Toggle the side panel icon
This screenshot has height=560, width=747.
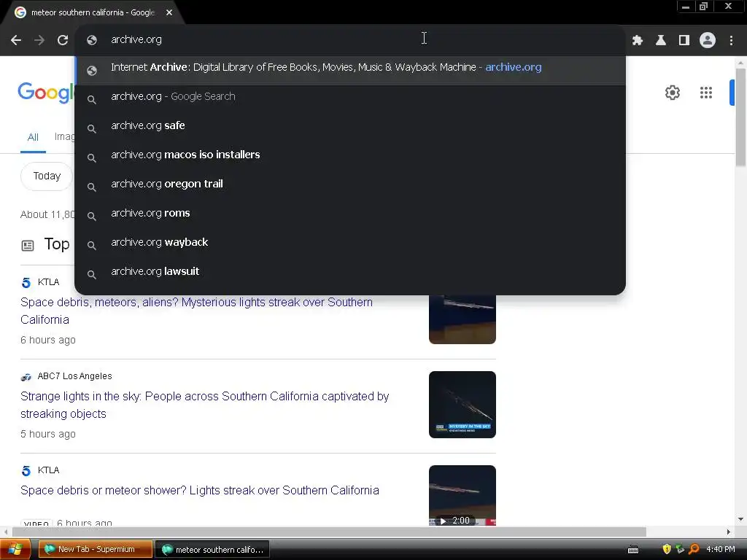pyautogui.click(x=684, y=41)
